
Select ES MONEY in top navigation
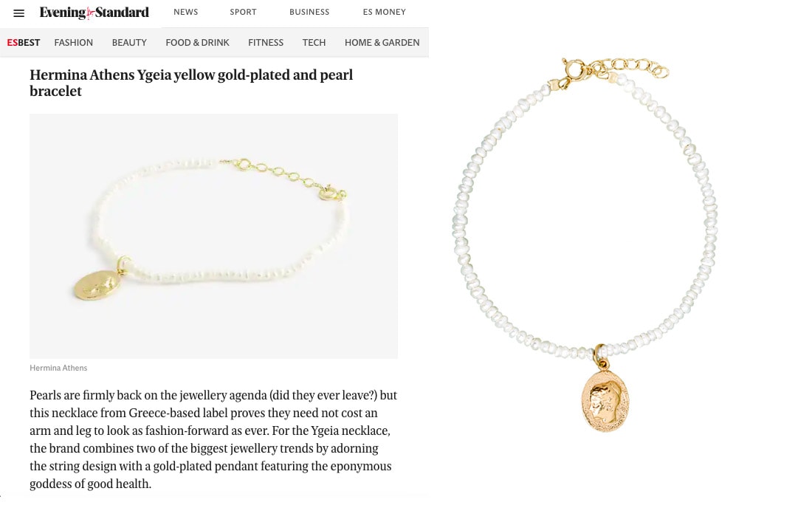(x=385, y=12)
